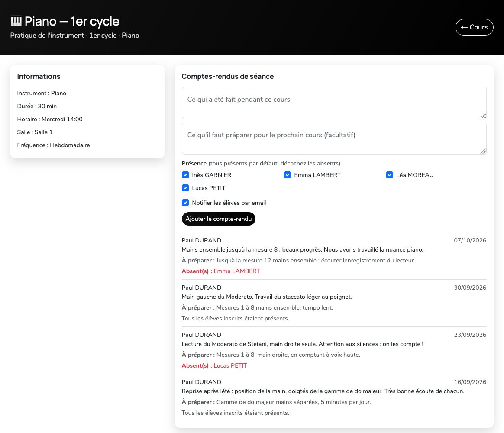Click Paul DURAND on 16/09/2026 entry
504x433 pixels.
(201, 382)
